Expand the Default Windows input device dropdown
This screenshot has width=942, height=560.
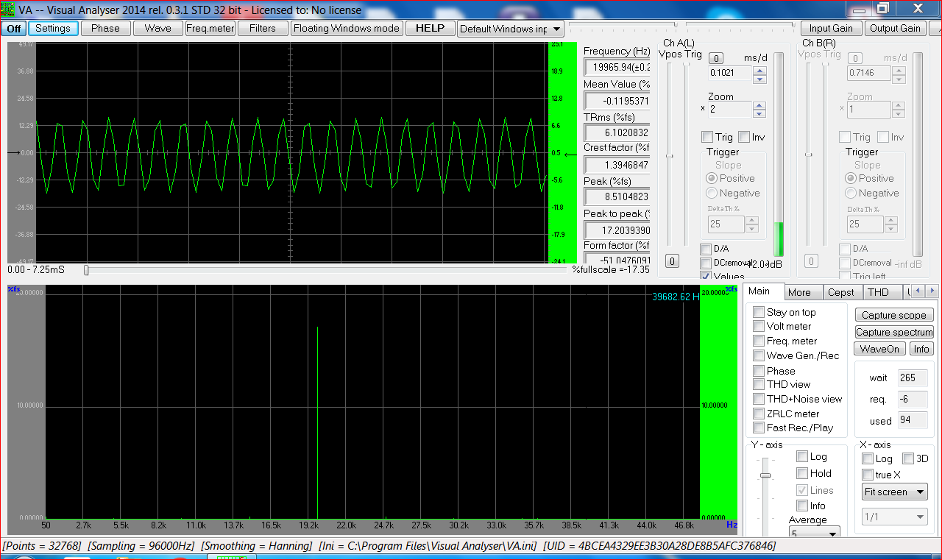point(556,29)
